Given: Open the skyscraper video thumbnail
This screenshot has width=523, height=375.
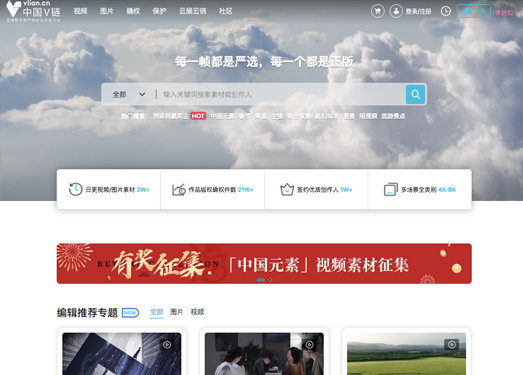Looking at the screenshot, I should coord(122,354).
